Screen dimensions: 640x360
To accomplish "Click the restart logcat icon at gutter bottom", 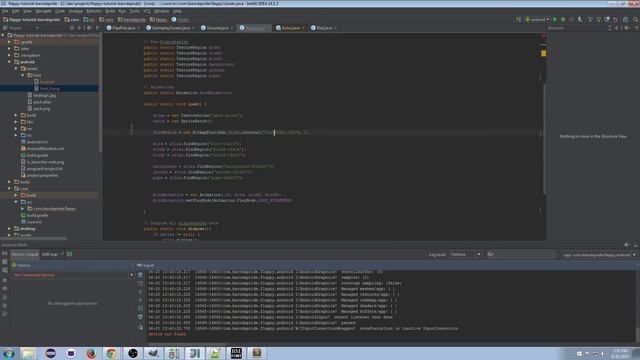I will [140, 327].
